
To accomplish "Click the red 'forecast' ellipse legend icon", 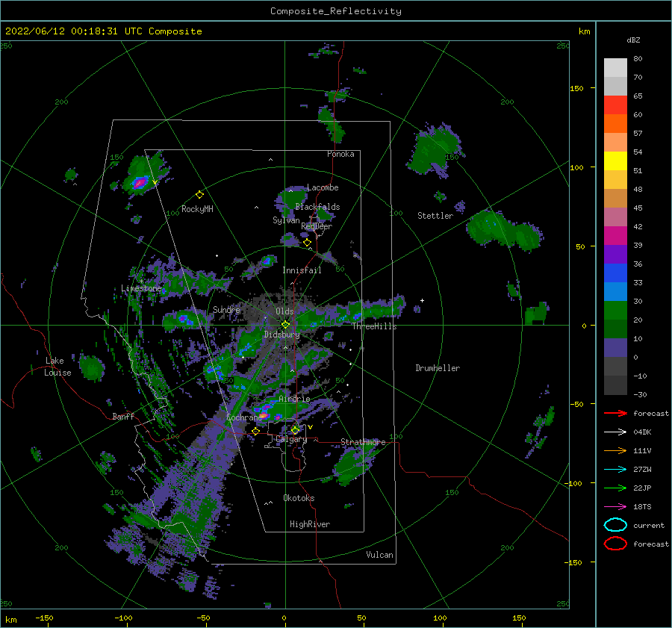I will click(x=615, y=544).
